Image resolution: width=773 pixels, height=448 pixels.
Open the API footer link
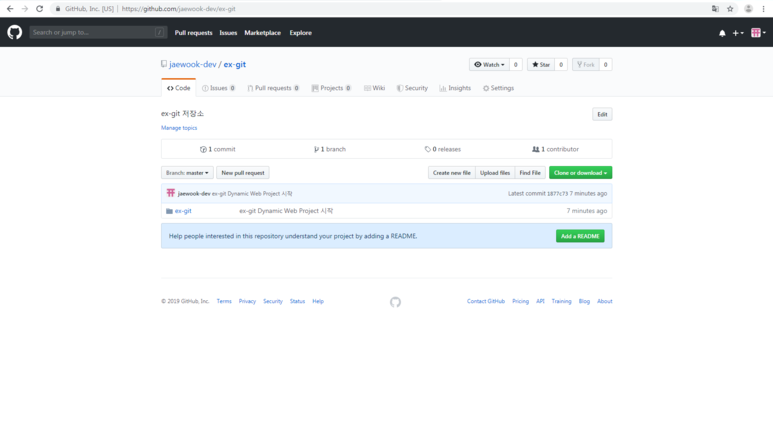pos(540,301)
